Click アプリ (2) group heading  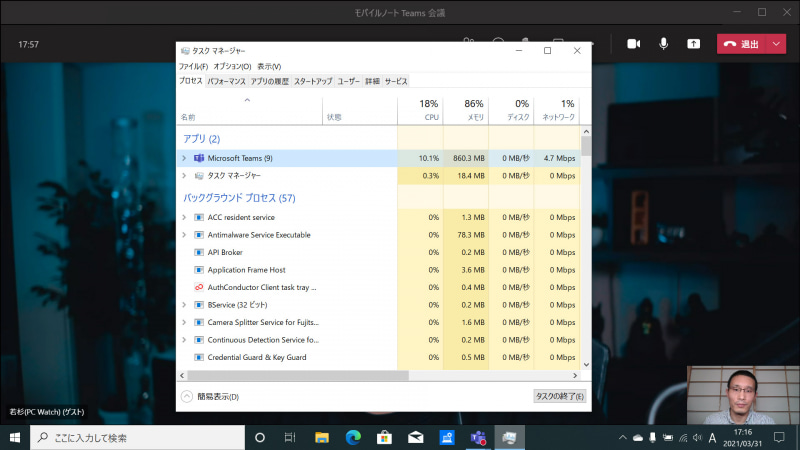coord(202,139)
